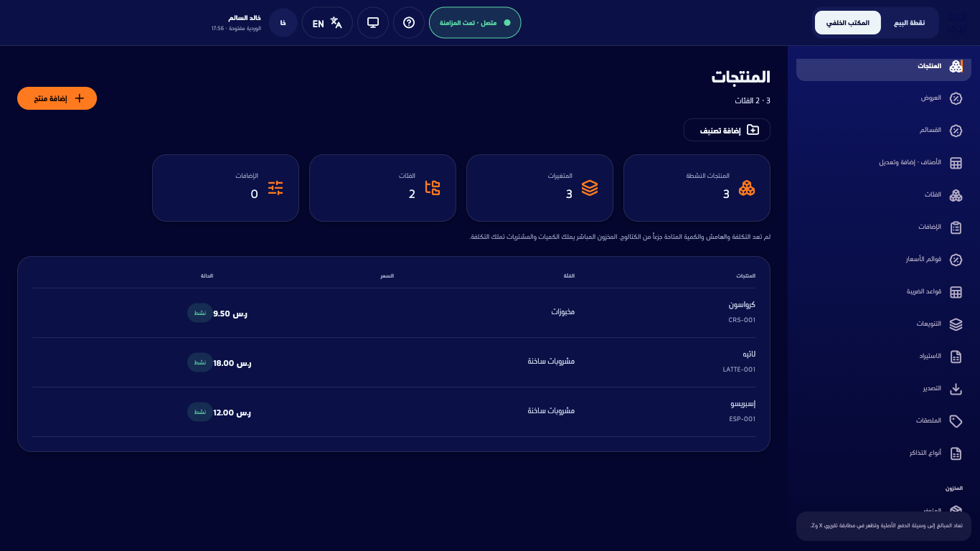
Task: Open قواعد الضريبة in the sidebar
Action: point(884,292)
